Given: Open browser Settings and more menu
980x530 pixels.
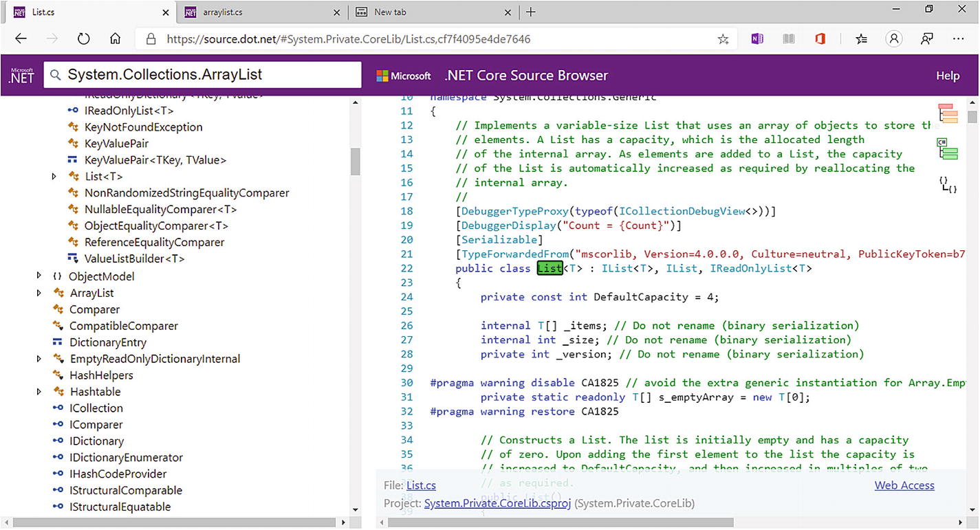Looking at the screenshot, I should pyautogui.click(x=959, y=39).
